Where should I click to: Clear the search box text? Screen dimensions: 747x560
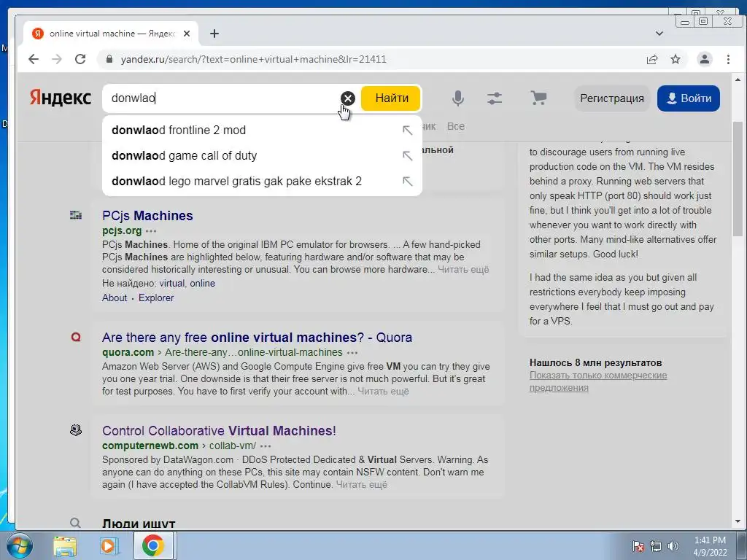coord(348,98)
